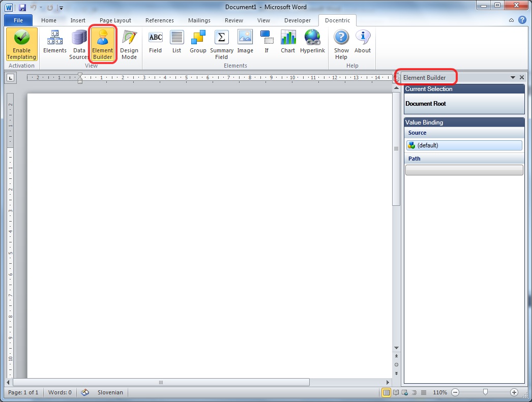
Task: Switch to the Mailings tab
Action: pyautogui.click(x=199, y=20)
